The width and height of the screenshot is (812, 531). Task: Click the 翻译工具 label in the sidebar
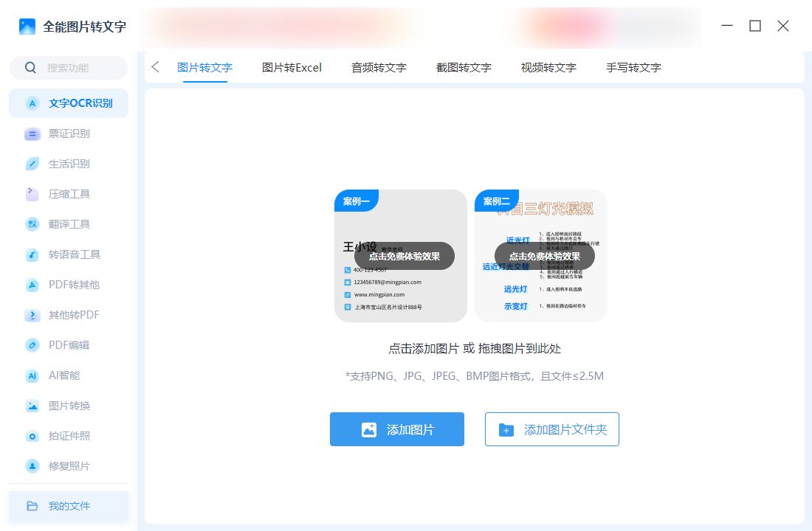tap(69, 224)
